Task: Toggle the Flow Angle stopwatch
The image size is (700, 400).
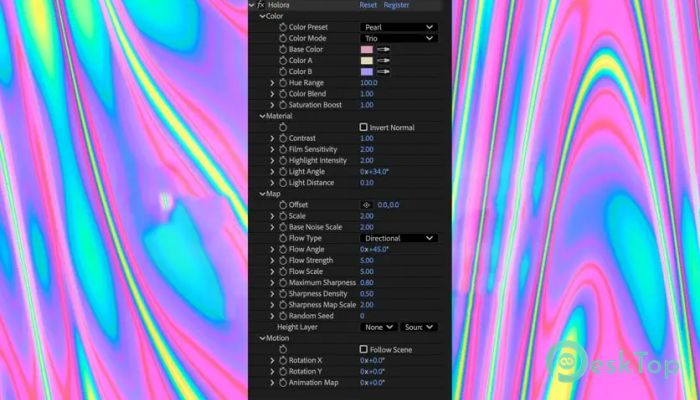Action: (x=283, y=250)
